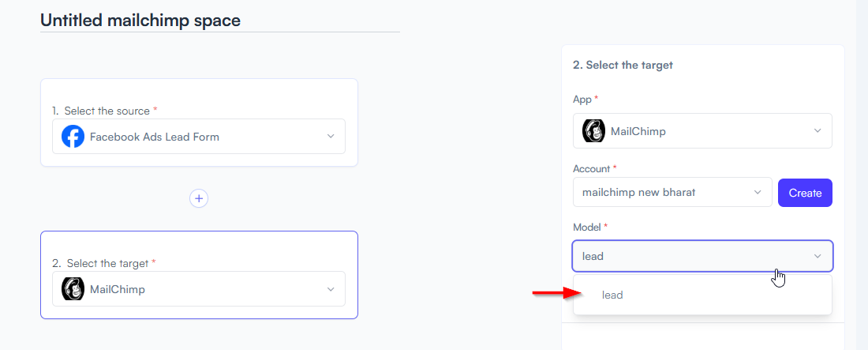Click the MailChimp text in App selector
The width and height of the screenshot is (868, 350).
[x=638, y=131]
